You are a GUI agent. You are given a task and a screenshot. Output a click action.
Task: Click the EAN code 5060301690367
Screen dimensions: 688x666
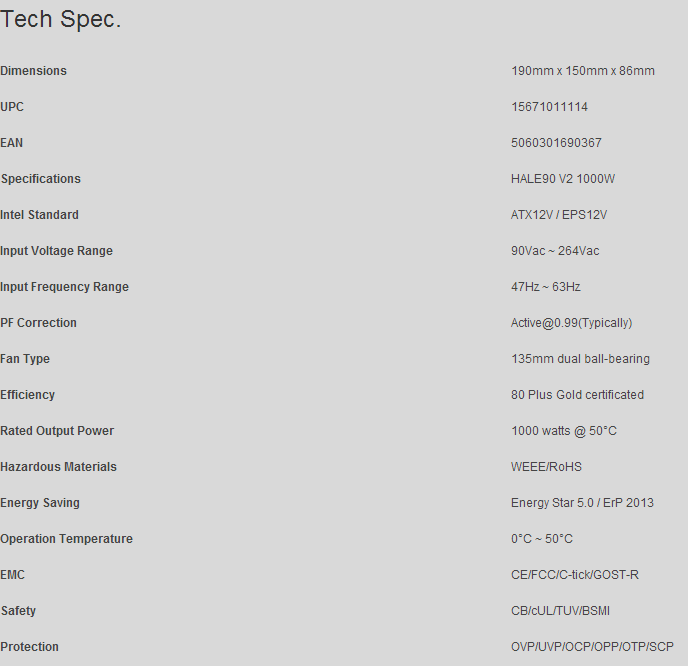click(556, 143)
